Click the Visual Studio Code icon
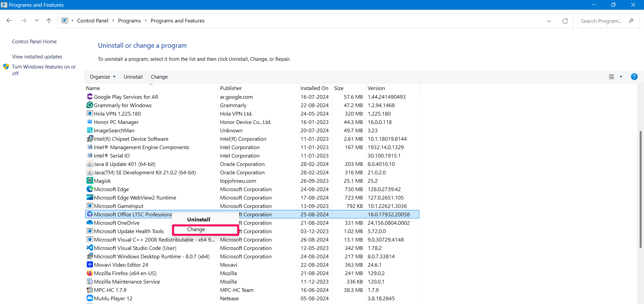644x304 pixels. 90,248
